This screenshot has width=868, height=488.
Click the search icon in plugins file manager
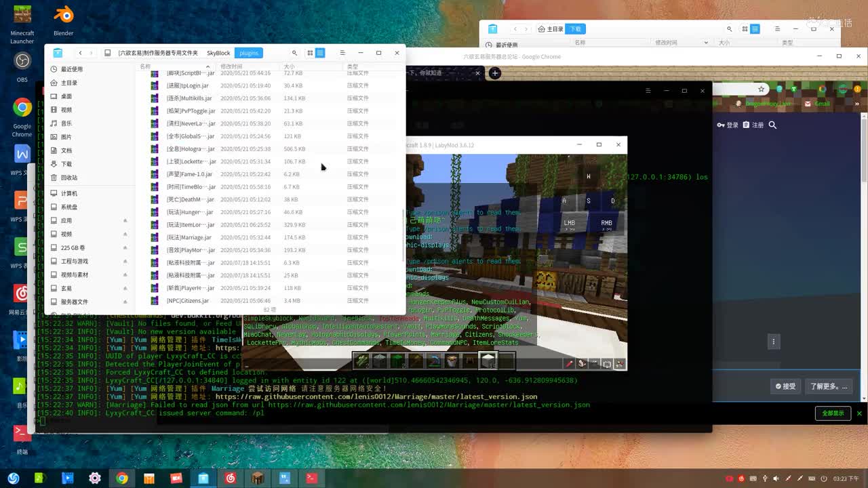click(294, 53)
